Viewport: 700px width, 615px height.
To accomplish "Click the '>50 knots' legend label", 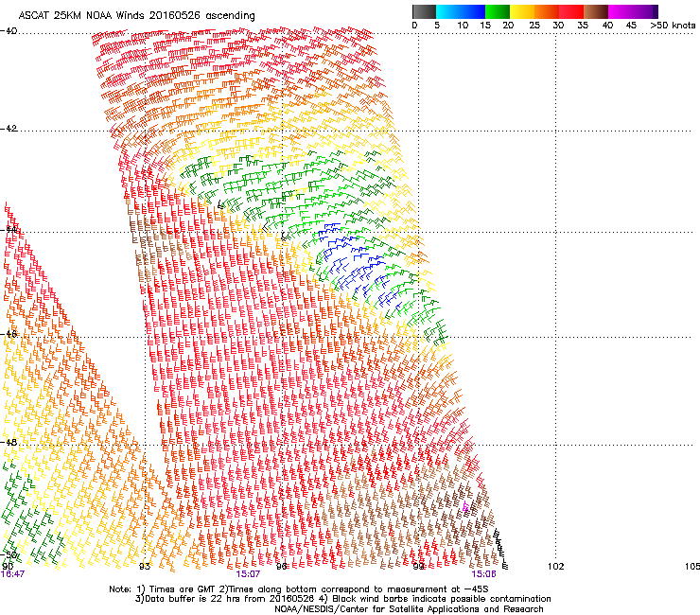I will click(x=673, y=26).
